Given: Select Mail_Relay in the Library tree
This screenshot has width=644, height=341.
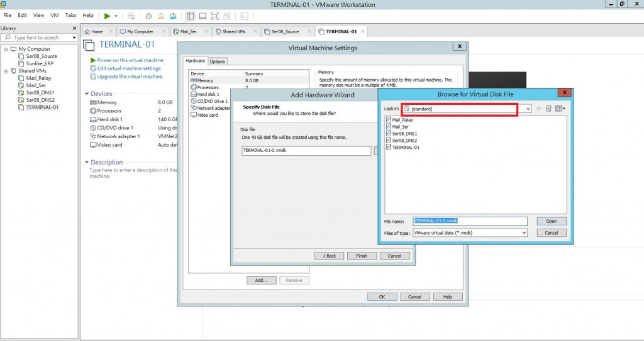Looking at the screenshot, I should [x=38, y=78].
